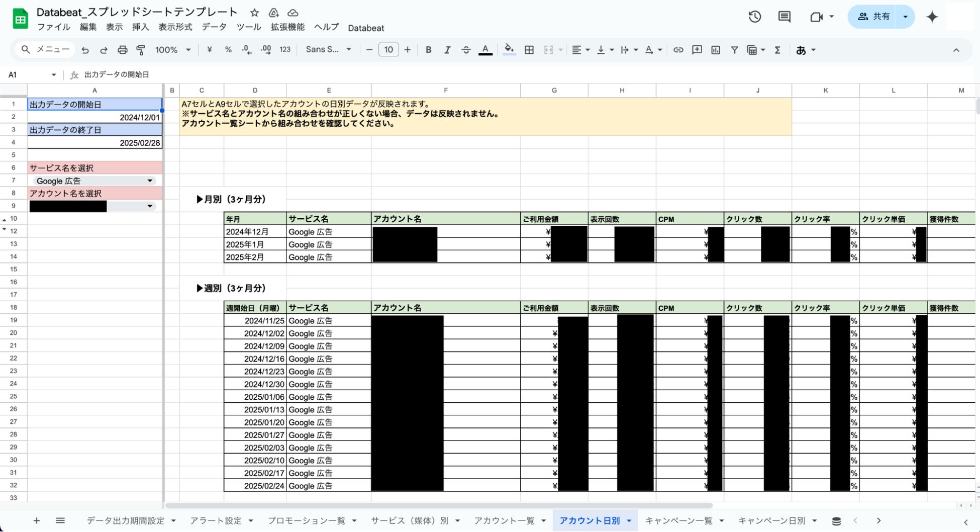Open version history clock icon
This screenshot has height=532, width=980.
pyautogui.click(x=754, y=17)
